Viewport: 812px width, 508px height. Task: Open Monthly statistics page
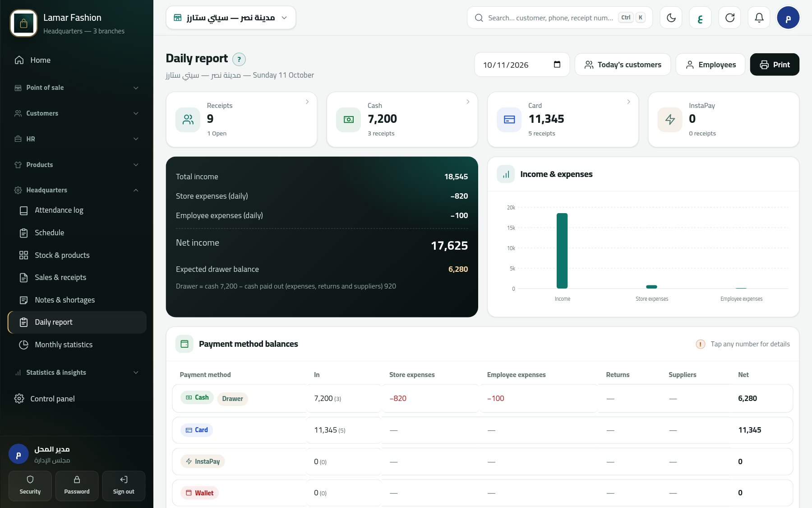point(77,345)
